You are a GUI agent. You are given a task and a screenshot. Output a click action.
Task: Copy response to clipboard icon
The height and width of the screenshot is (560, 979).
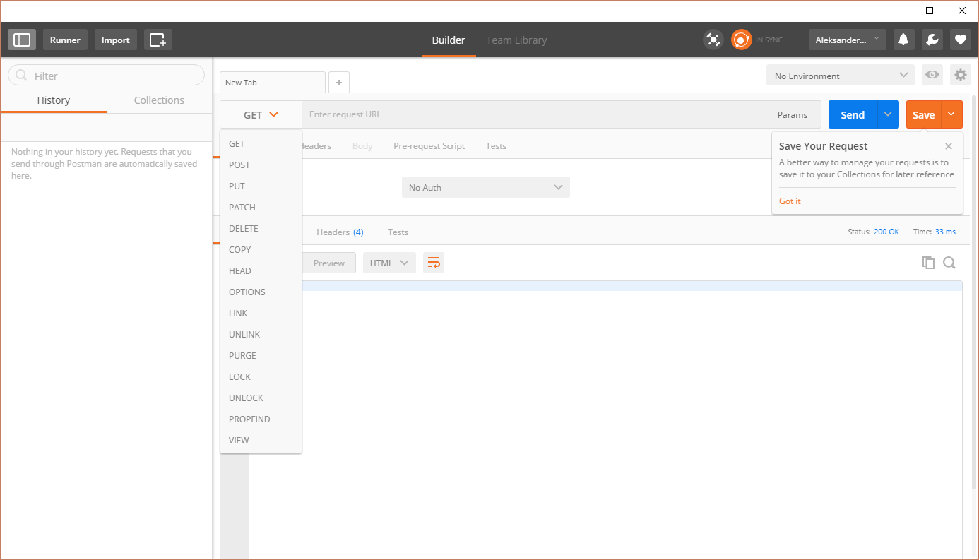point(928,263)
